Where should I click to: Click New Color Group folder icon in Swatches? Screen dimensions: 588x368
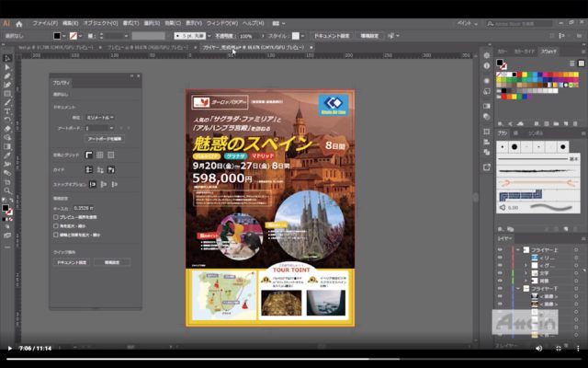pos(556,123)
